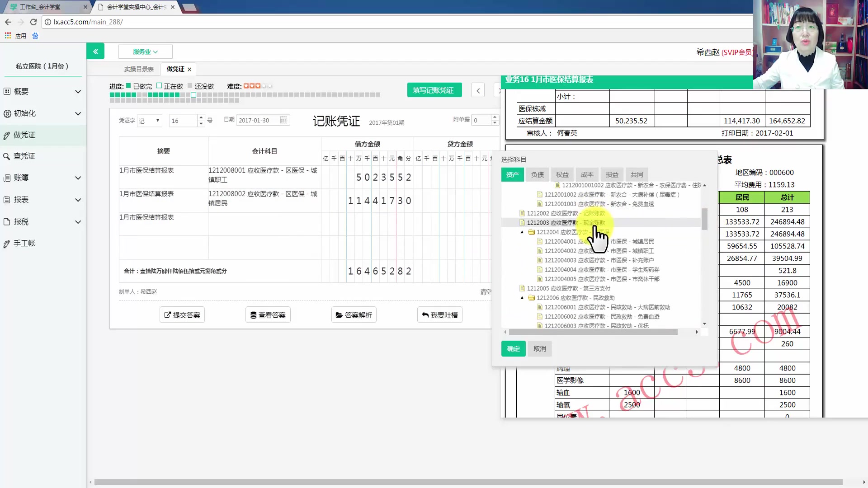Close the 做凭证 tab
The height and width of the screenshot is (488, 868).
coord(189,70)
